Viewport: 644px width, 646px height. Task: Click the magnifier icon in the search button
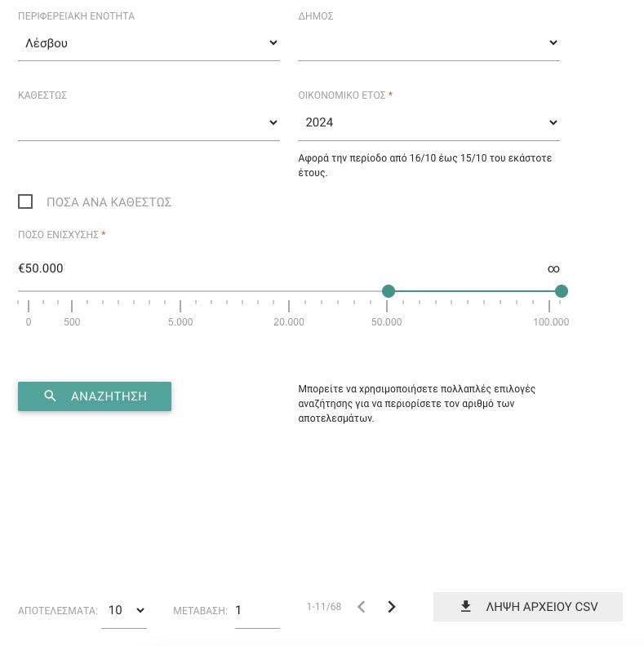pyautogui.click(x=51, y=396)
